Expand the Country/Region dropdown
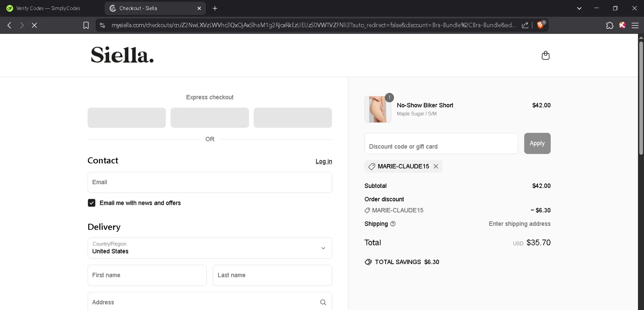Screen dimensions: 644x310 210,248
